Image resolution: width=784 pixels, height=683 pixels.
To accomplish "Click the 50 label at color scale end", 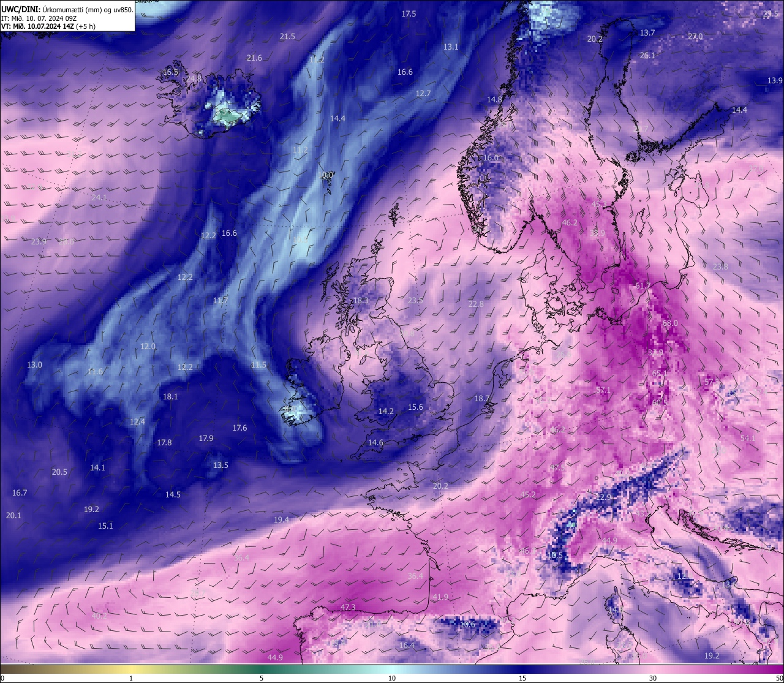I will point(778,678).
